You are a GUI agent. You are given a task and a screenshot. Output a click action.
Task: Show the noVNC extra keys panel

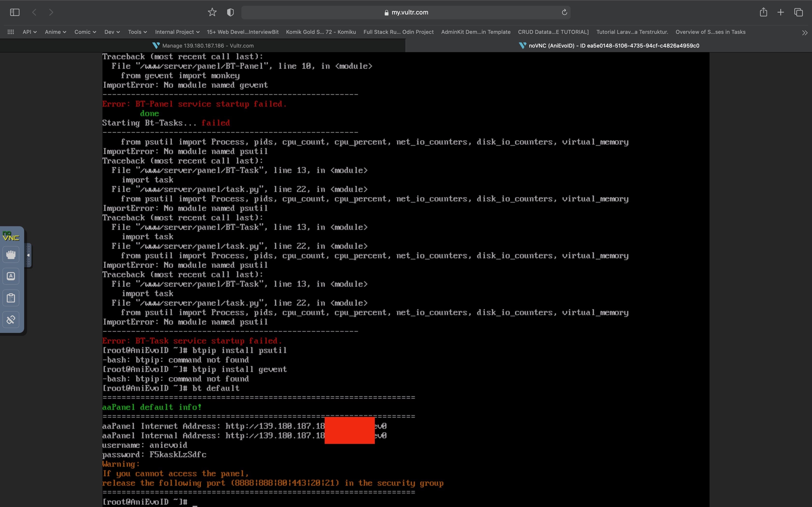click(11, 276)
